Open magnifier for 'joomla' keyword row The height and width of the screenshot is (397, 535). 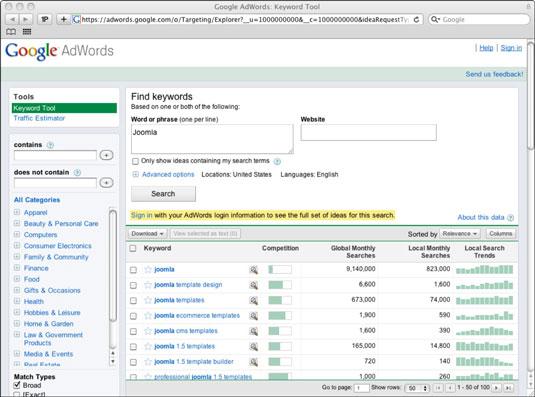254,270
